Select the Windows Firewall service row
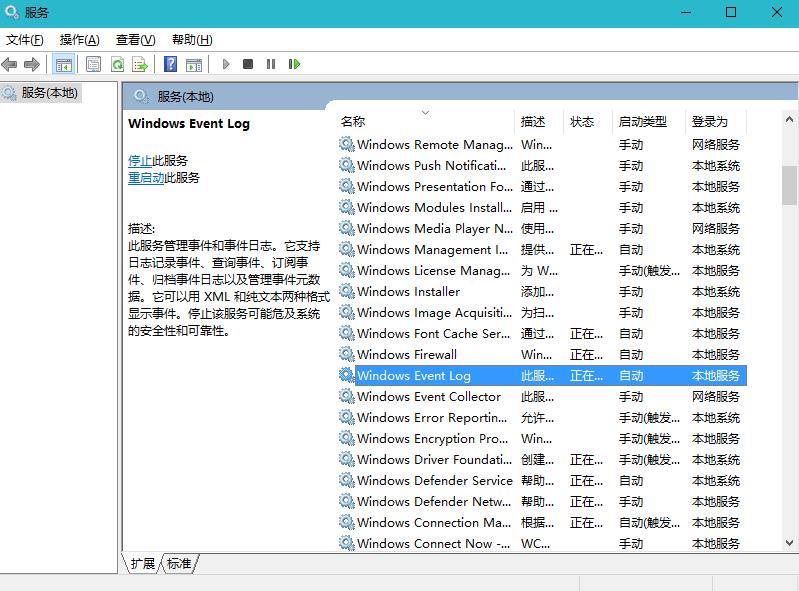 406,355
